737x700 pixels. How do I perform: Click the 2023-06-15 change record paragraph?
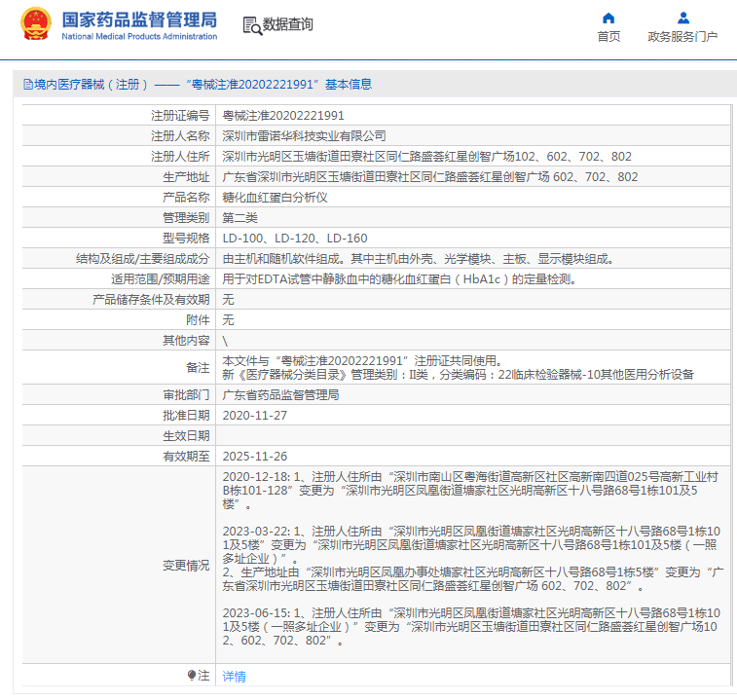471,627
